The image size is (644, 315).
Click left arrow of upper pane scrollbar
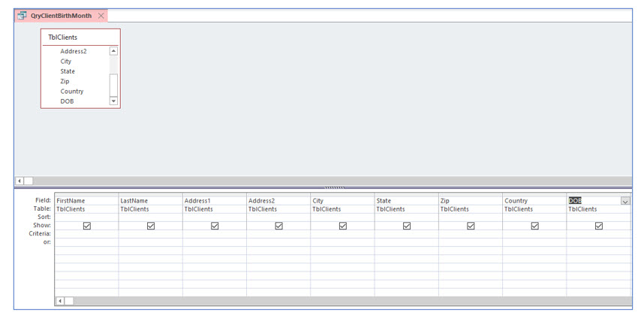coord(20,181)
